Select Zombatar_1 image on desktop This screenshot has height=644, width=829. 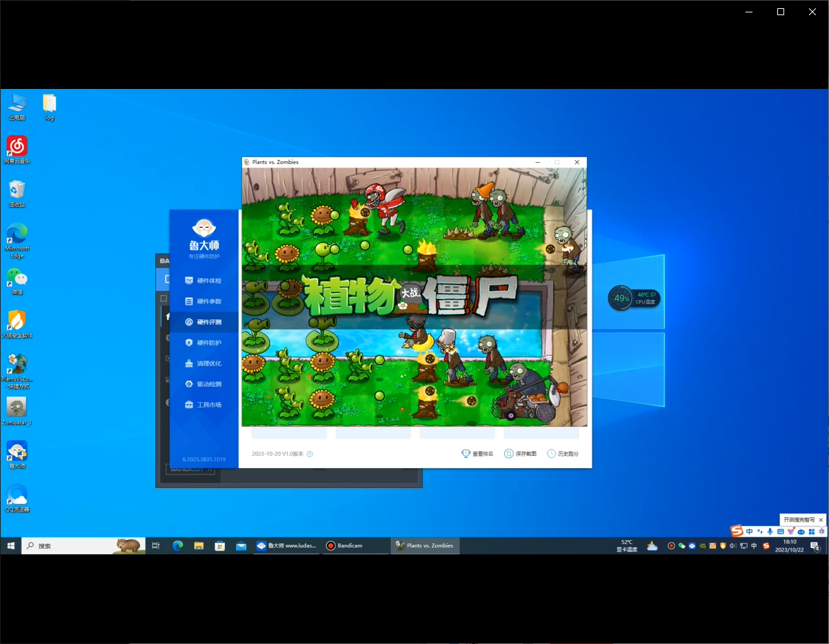point(17,412)
